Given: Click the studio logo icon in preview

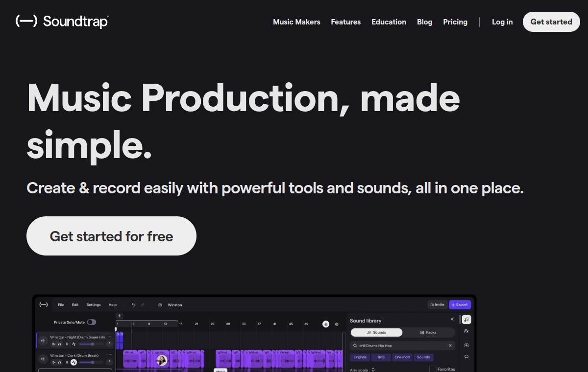Looking at the screenshot, I should point(44,304).
